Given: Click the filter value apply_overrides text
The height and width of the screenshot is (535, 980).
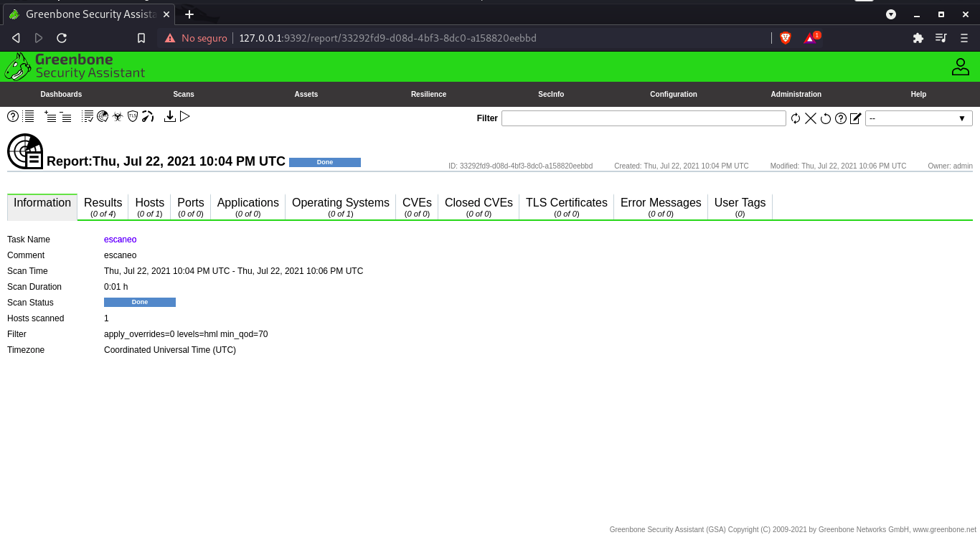Looking at the screenshot, I should click(x=186, y=334).
